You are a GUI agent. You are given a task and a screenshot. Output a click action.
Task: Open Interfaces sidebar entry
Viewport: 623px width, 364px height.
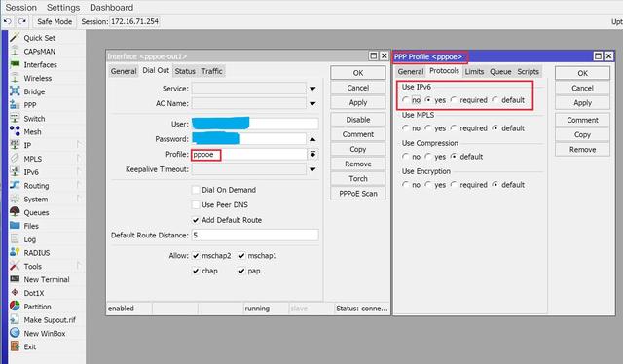coord(40,65)
